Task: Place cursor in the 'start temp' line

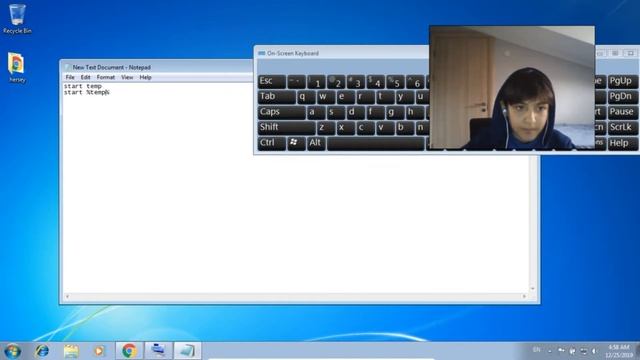Action: point(83,86)
